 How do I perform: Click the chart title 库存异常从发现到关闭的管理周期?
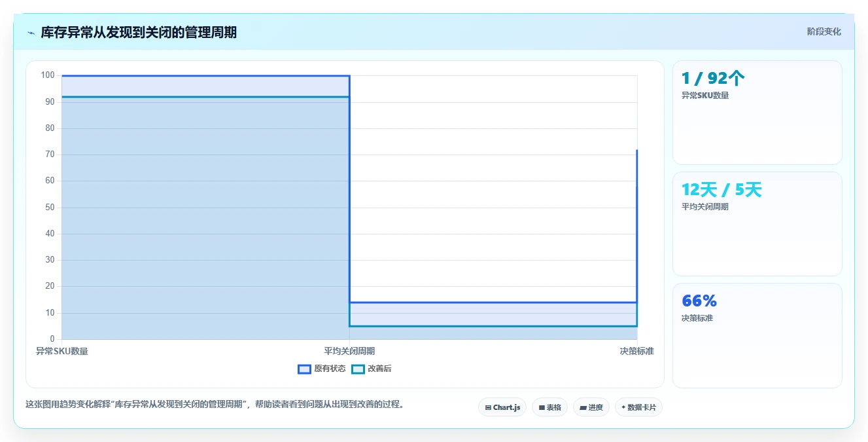pyautogui.click(x=139, y=32)
